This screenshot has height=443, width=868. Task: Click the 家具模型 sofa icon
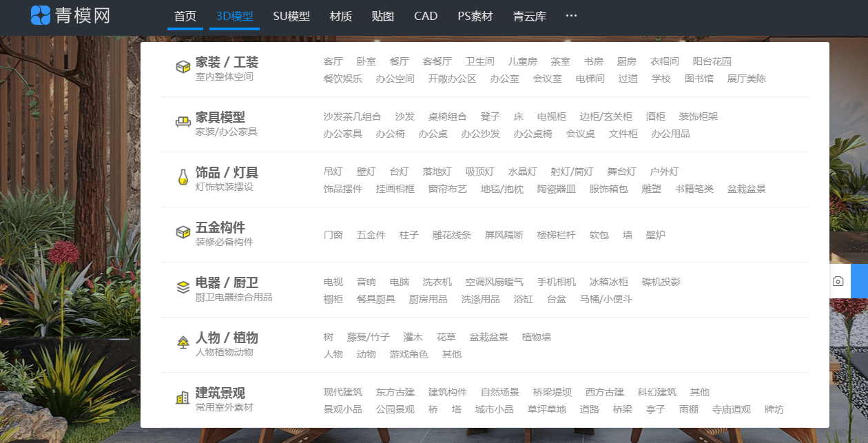(x=182, y=121)
